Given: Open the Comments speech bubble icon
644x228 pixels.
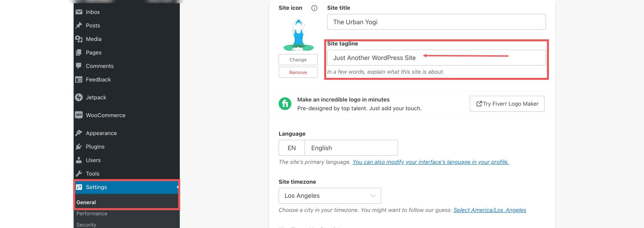Looking at the screenshot, I should click(79, 66).
